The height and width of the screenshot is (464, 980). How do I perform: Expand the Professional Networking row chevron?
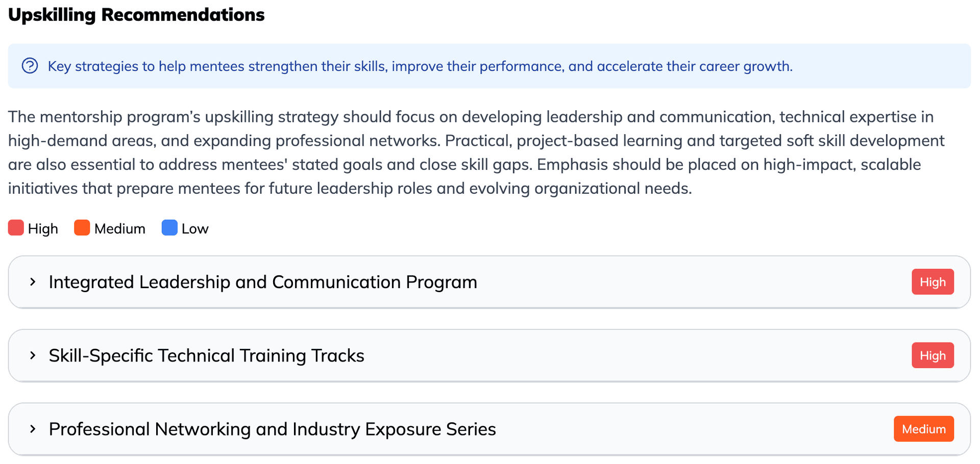[x=33, y=429]
